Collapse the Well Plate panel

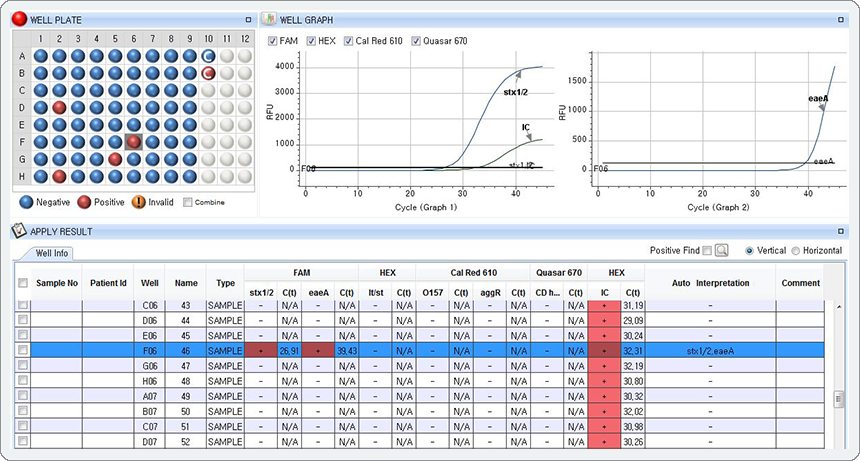tap(248, 20)
